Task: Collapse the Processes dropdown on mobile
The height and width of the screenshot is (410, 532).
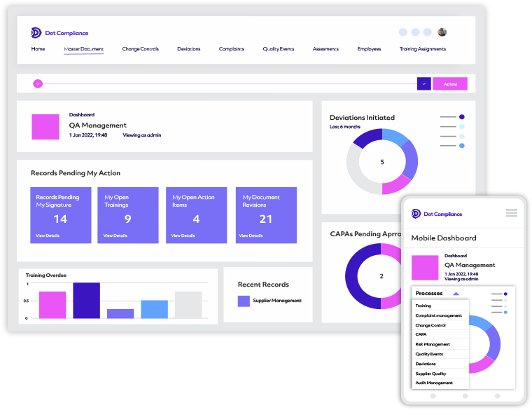Action: 456,294
